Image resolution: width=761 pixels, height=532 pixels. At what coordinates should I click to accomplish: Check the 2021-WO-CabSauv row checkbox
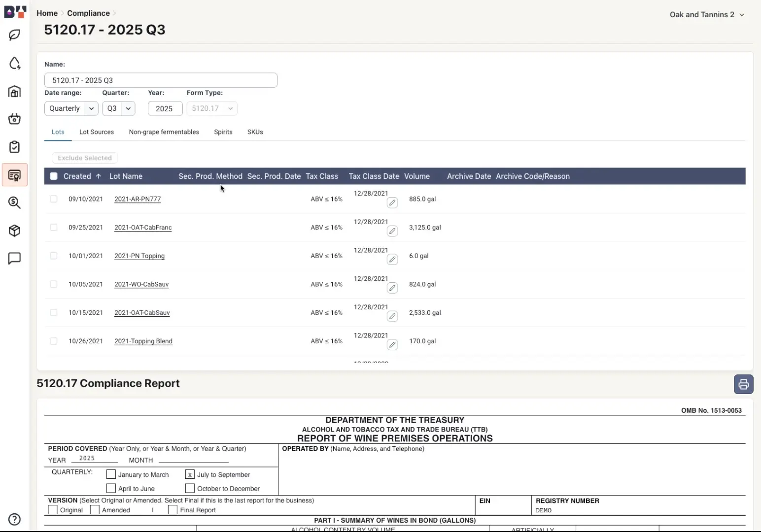pyautogui.click(x=54, y=284)
